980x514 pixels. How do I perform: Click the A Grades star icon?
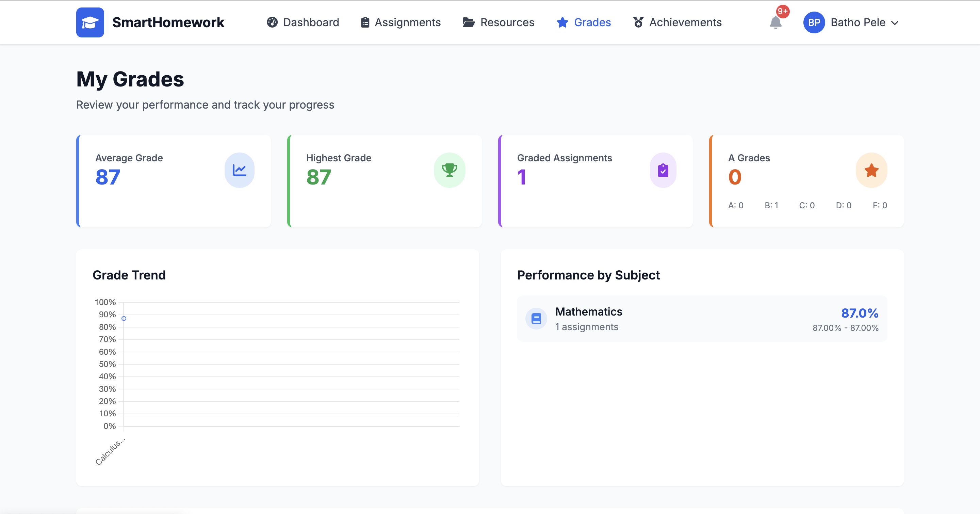[871, 170]
